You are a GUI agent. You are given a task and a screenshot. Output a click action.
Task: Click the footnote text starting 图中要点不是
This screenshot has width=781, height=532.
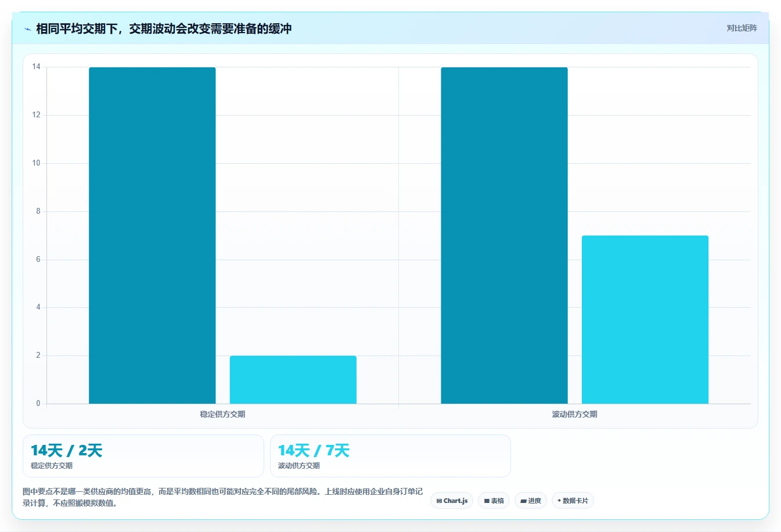(x=222, y=497)
